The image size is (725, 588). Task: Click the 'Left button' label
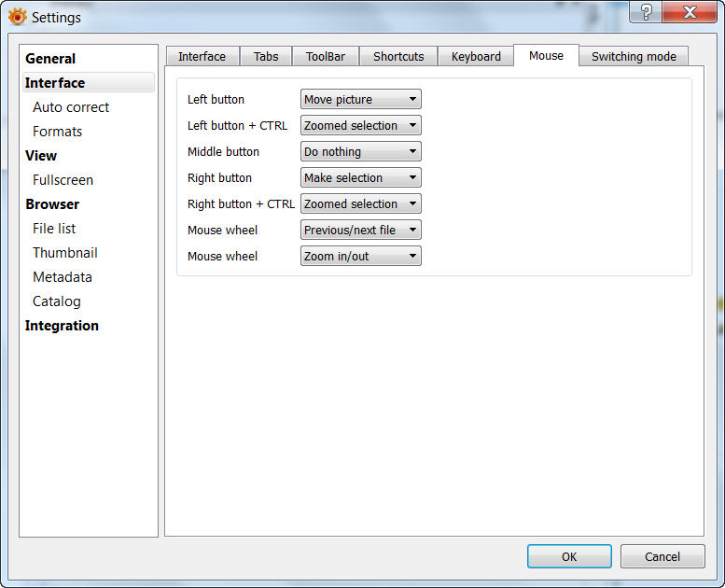[x=216, y=100]
